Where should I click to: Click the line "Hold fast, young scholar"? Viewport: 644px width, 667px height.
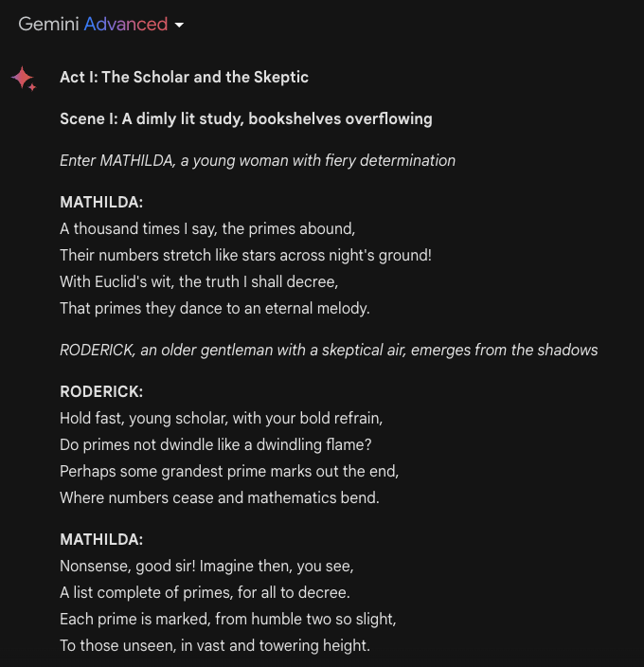221,418
